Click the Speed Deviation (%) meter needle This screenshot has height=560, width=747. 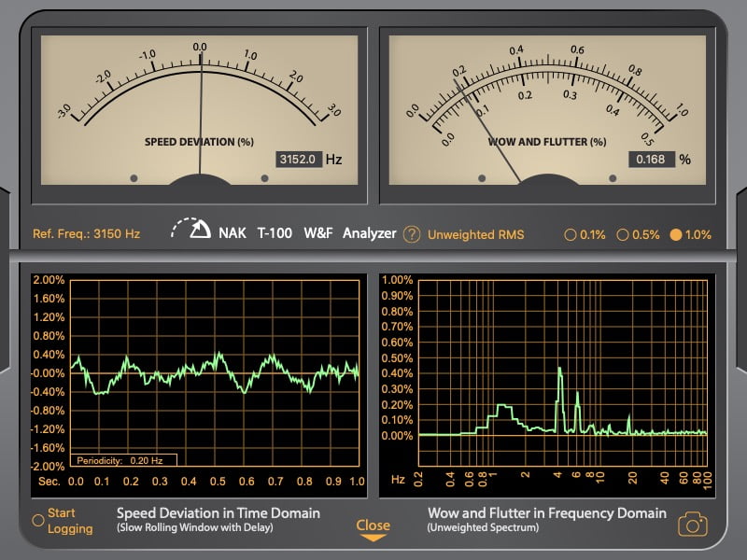[201, 114]
